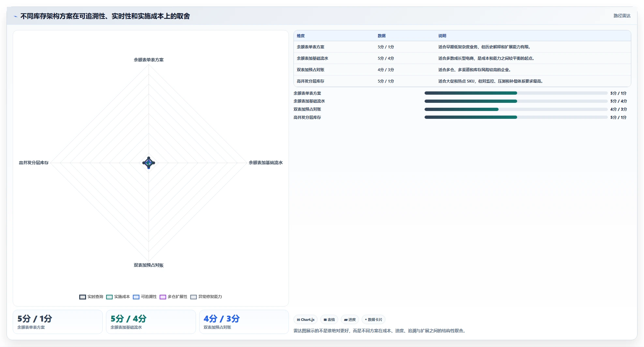
Task: Open the 4分 / 3分 data card
Action: [x=244, y=322]
